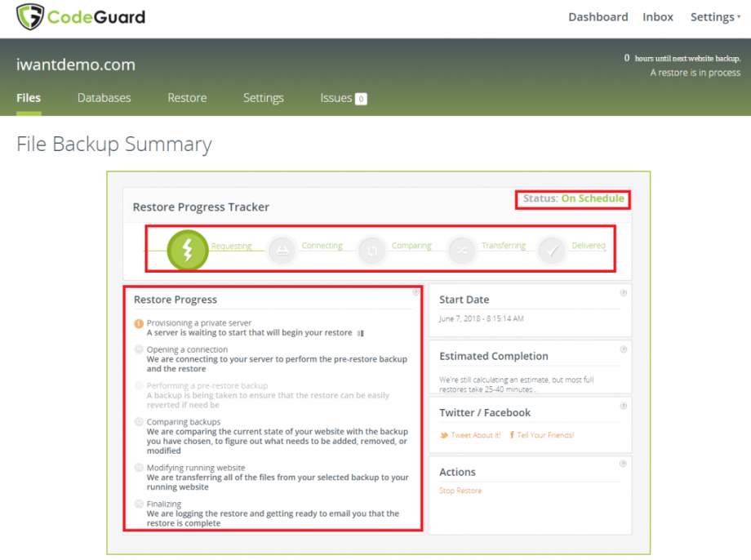Open the Settings dropdown menu

(712, 16)
